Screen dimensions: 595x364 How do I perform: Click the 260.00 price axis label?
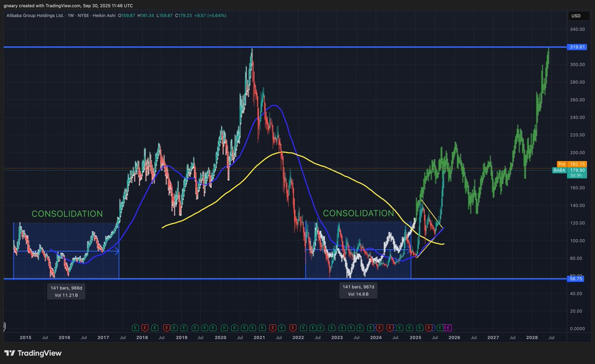(x=578, y=100)
